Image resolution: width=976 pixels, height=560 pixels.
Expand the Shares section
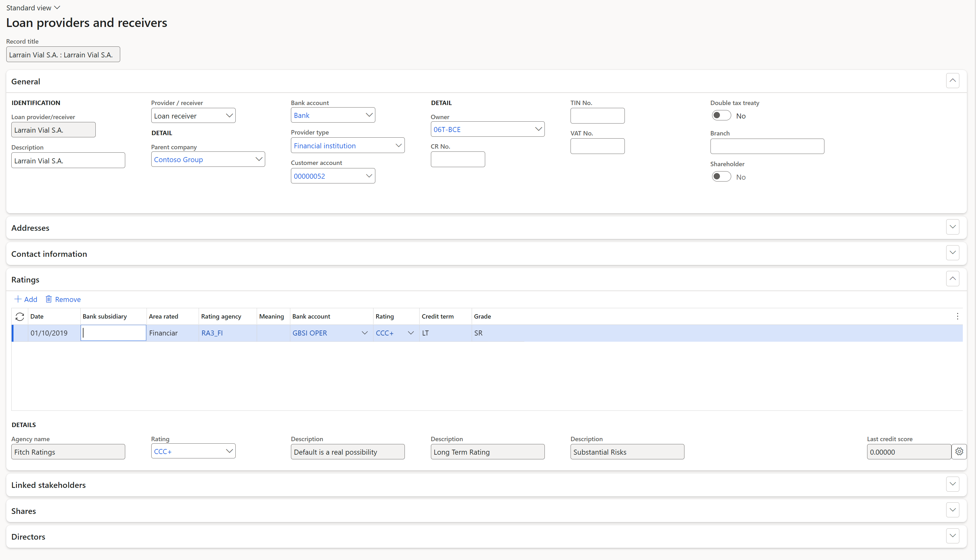click(952, 510)
